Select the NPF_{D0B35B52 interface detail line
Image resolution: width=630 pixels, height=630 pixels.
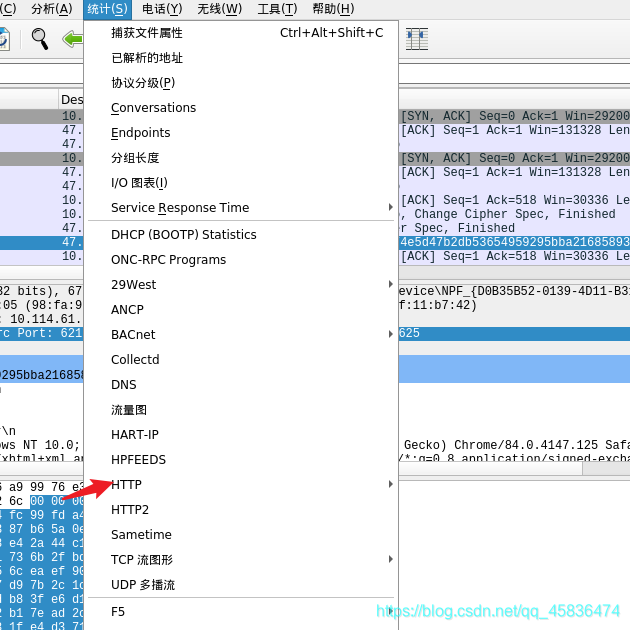pos(514,291)
